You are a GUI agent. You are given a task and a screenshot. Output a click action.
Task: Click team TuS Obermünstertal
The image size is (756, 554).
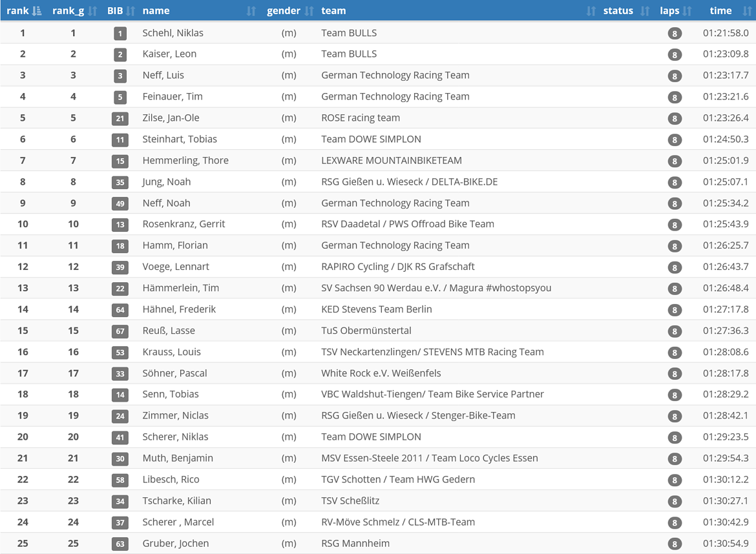366,331
